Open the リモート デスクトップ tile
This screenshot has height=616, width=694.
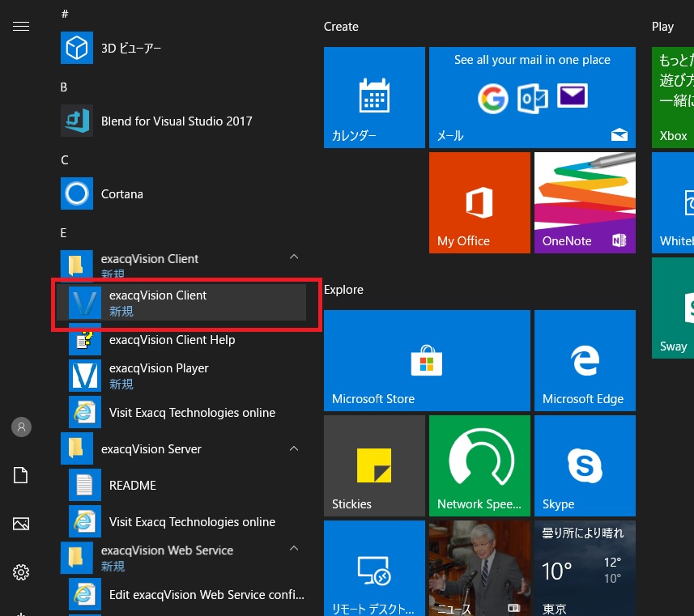(x=374, y=568)
